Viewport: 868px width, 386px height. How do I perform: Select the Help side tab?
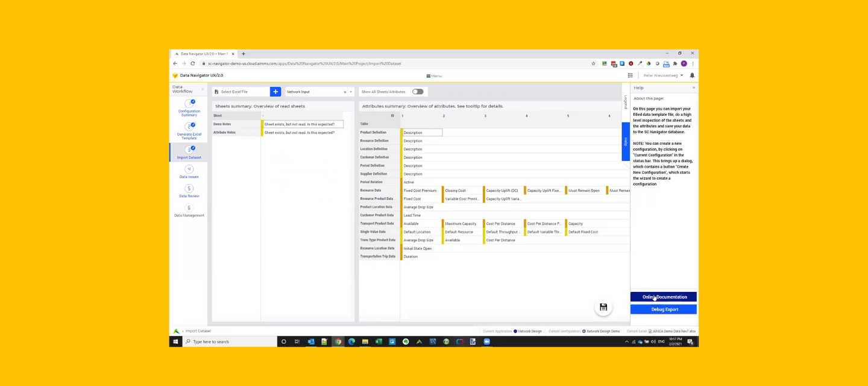tap(626, 142)
